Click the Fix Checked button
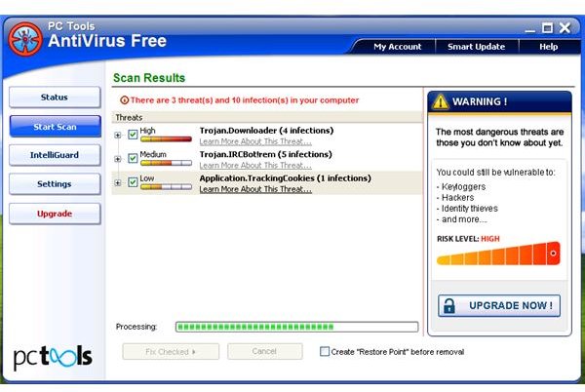The width and height of the screenshot is (585, 392). 171,351
